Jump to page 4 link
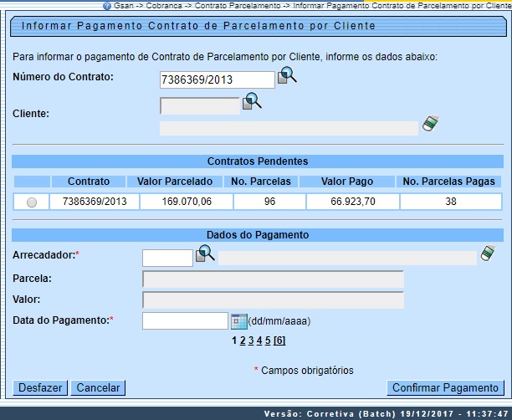The height and width of the screenshot is (420, 512). click(x=259, y=341)
